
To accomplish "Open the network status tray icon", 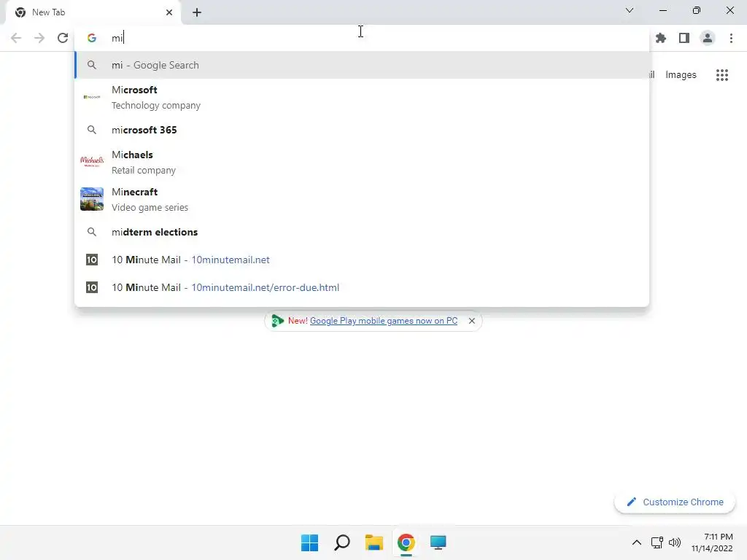I will (657, 542).
